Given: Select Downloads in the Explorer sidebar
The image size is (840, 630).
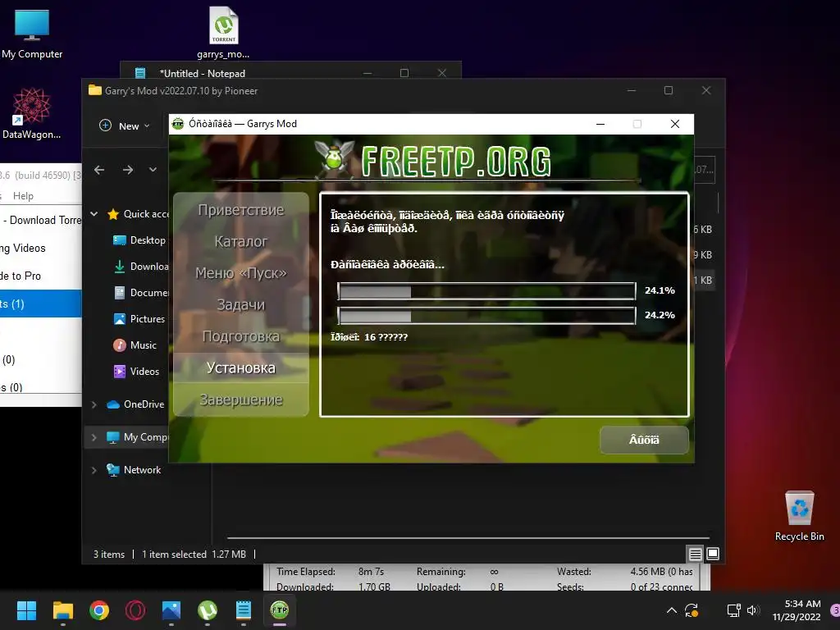Looking at the screenshot, I should (140, 267).
